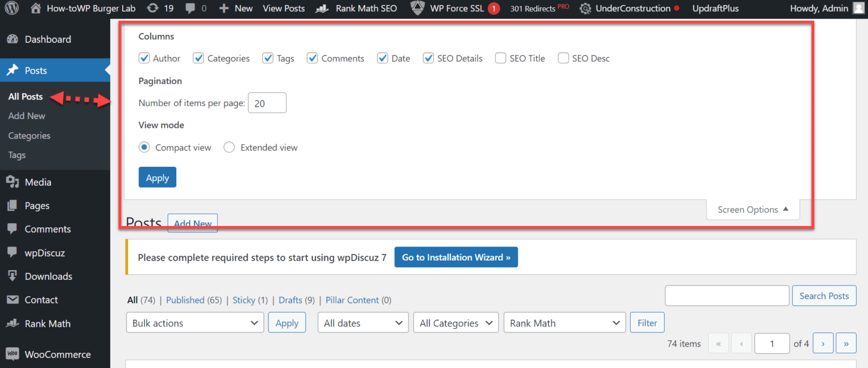
Task: Uncheck the Author column checkbox
Action: (145, 58)
